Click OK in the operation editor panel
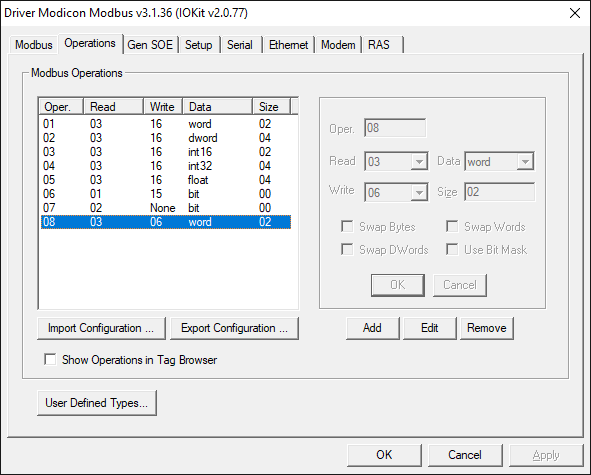 [x=398, y=285]
